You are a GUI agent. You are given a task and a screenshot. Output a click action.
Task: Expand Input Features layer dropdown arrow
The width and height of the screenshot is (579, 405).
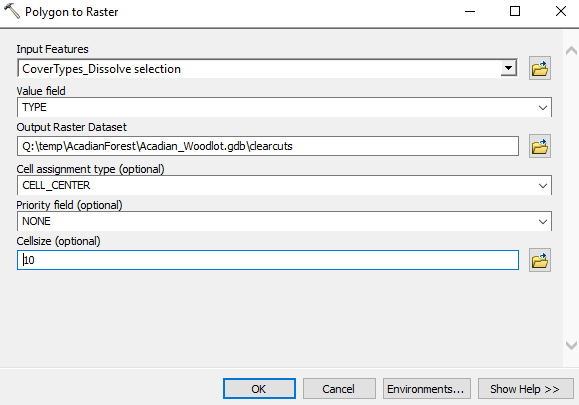508,68
